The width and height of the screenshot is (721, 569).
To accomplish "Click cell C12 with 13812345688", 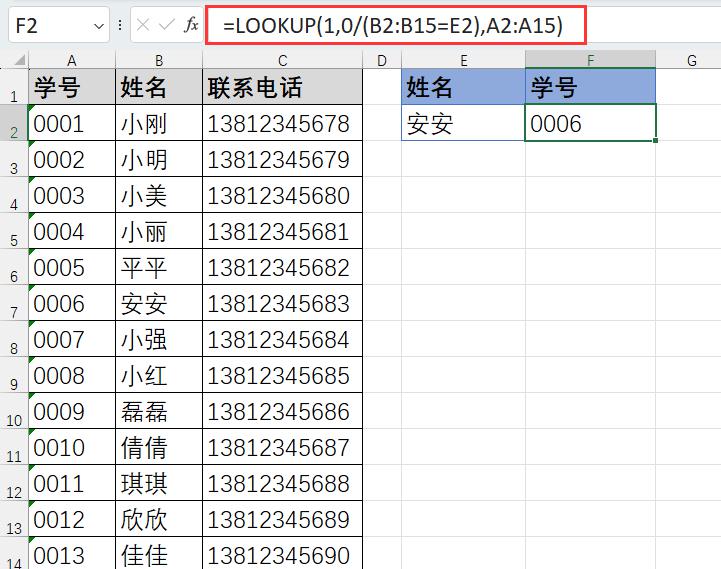I will pos(282,483).
